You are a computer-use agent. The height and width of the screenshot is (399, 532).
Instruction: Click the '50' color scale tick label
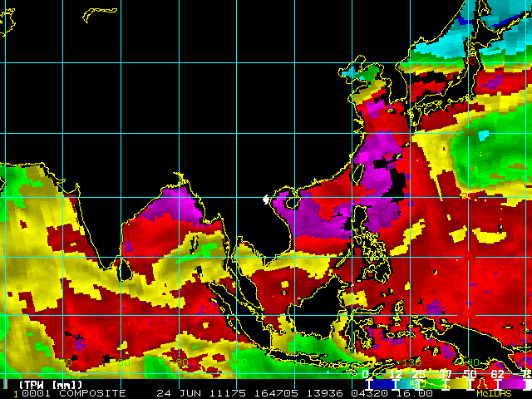tap(470, 374)
